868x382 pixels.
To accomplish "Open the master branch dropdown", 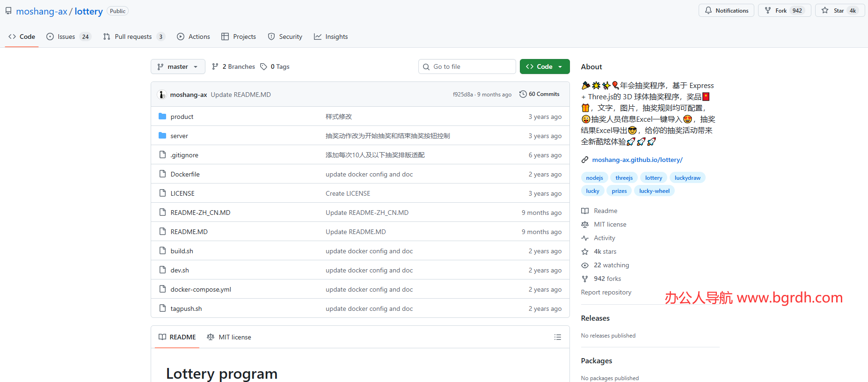I will click(x=178, y=66).
